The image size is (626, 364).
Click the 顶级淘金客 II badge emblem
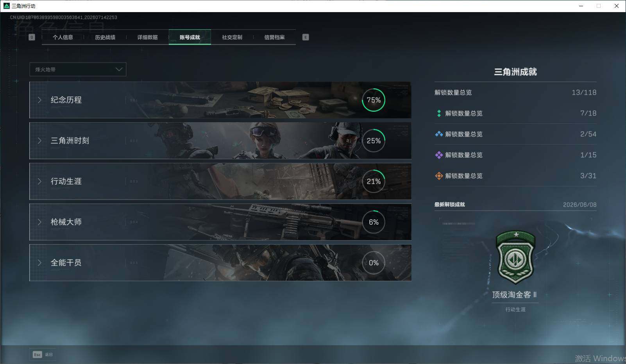tap(515, 257)
